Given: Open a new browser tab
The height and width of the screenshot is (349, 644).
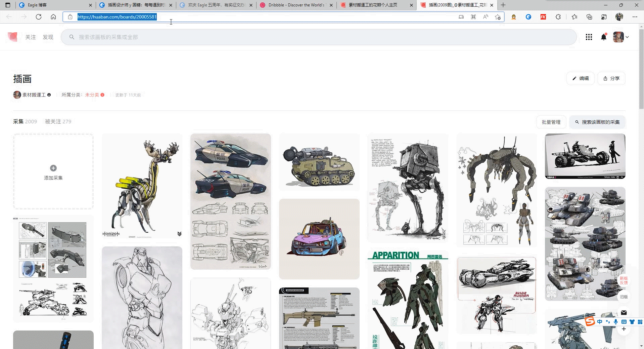Looking at the screenshot, I should (503, 5).
